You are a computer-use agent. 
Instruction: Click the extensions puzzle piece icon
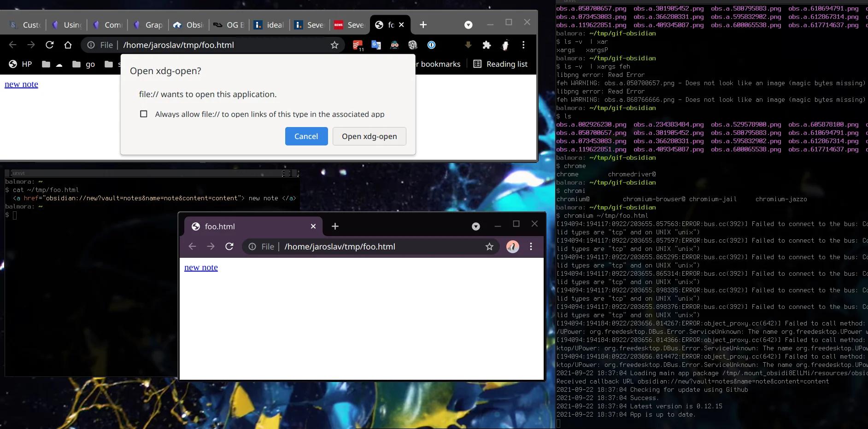(x=487, y=45)
